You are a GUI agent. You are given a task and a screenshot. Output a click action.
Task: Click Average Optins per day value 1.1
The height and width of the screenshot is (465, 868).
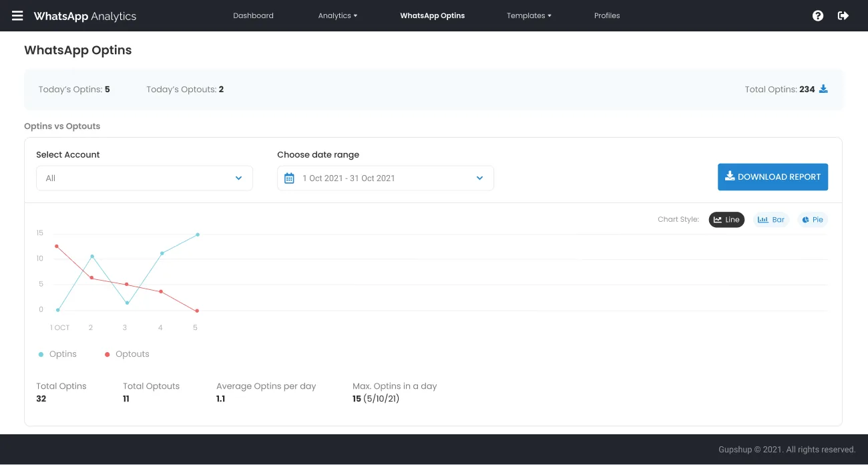221,399
